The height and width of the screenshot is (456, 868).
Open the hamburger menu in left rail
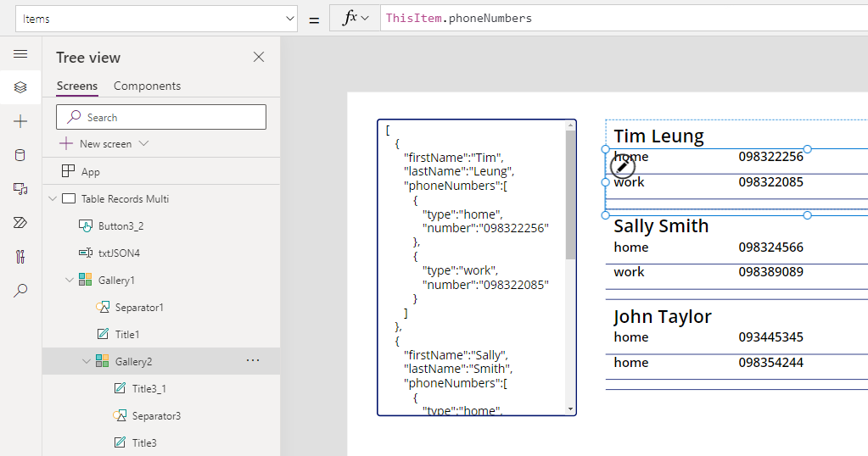click(x=21, y=54)
